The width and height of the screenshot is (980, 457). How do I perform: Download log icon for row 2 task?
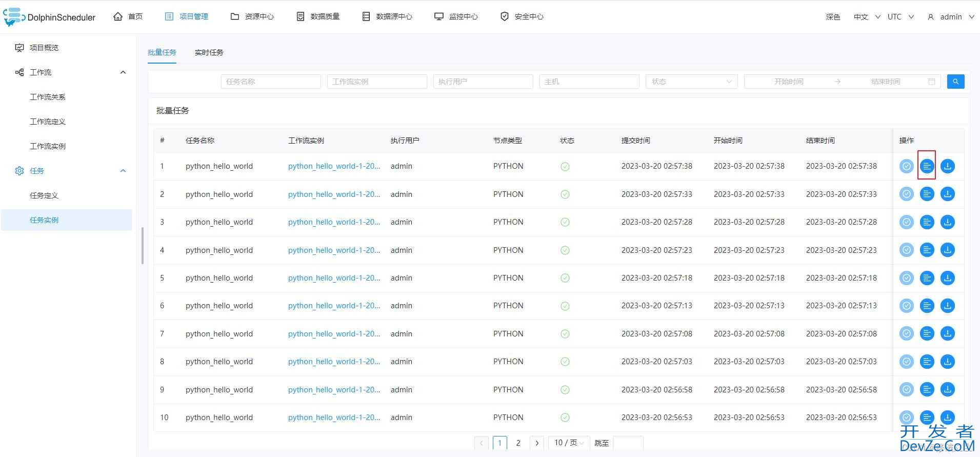click(948, 194)
